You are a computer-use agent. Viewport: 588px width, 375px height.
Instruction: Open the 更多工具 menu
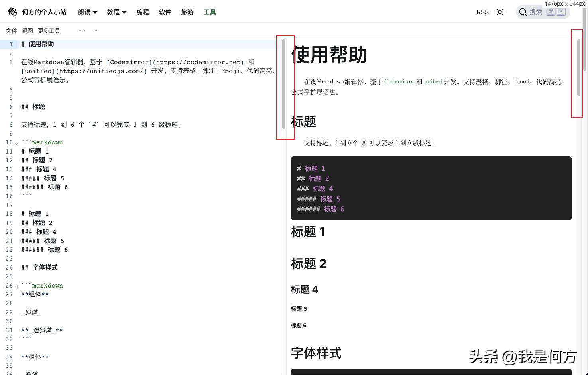49,30
